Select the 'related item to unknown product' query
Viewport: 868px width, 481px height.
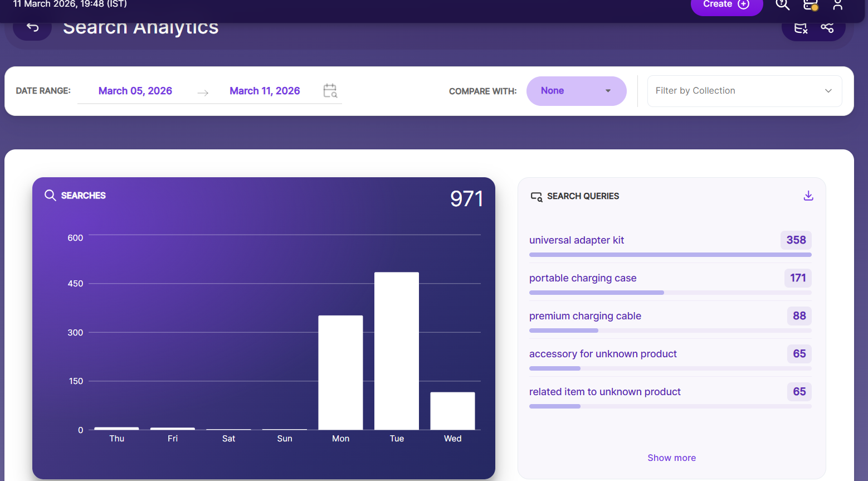click(605, 392)
